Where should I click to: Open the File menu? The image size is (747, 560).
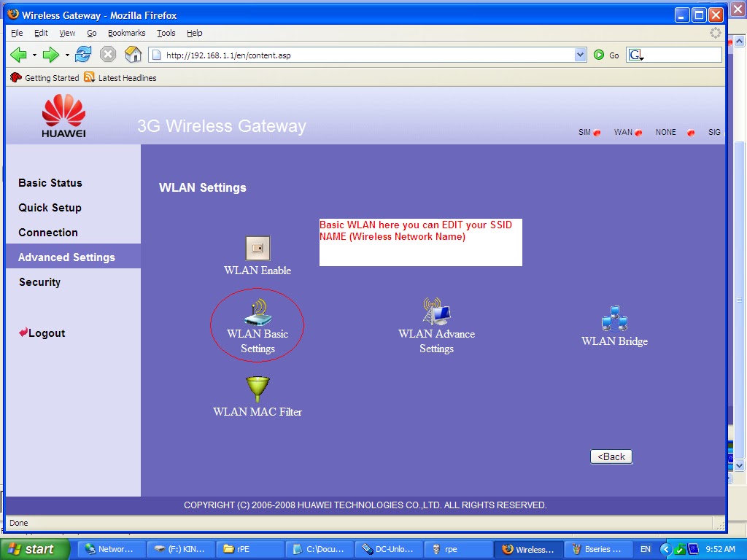click(17, 33)
